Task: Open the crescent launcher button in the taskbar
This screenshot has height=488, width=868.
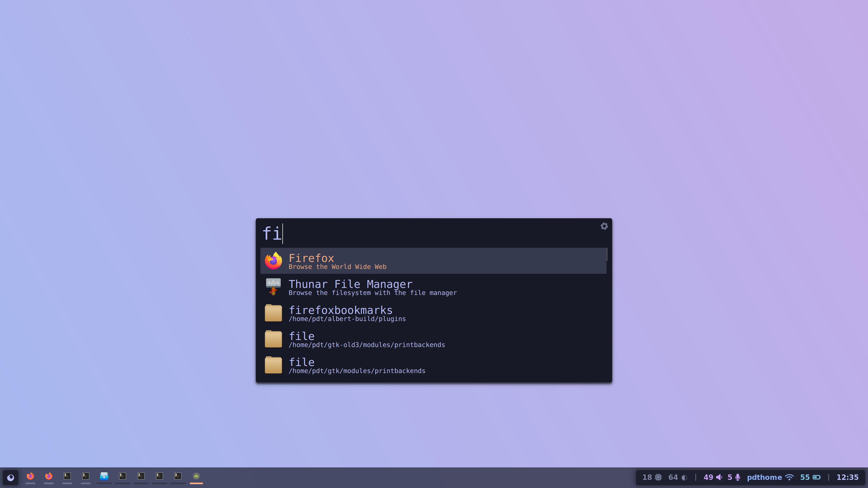Action: point(11,477)
